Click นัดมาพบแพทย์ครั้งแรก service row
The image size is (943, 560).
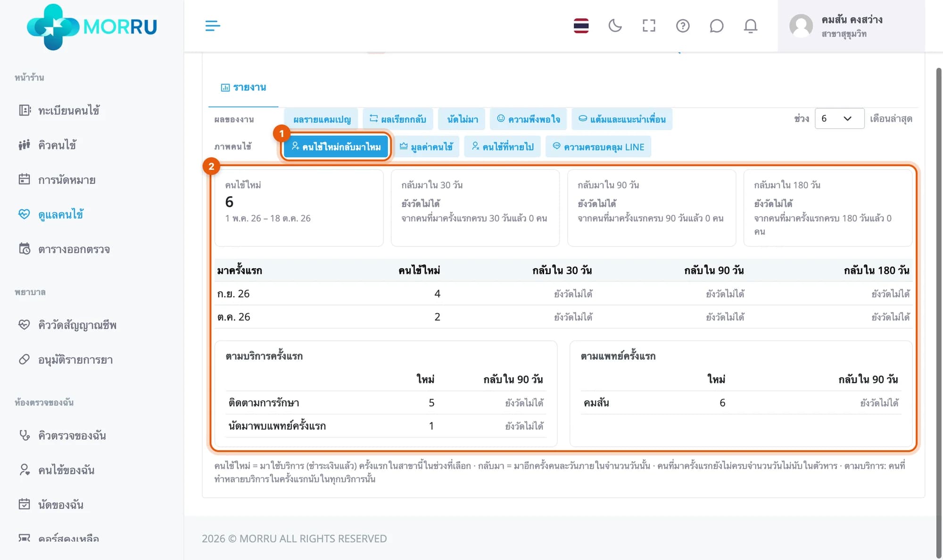[x=386, y=426]
